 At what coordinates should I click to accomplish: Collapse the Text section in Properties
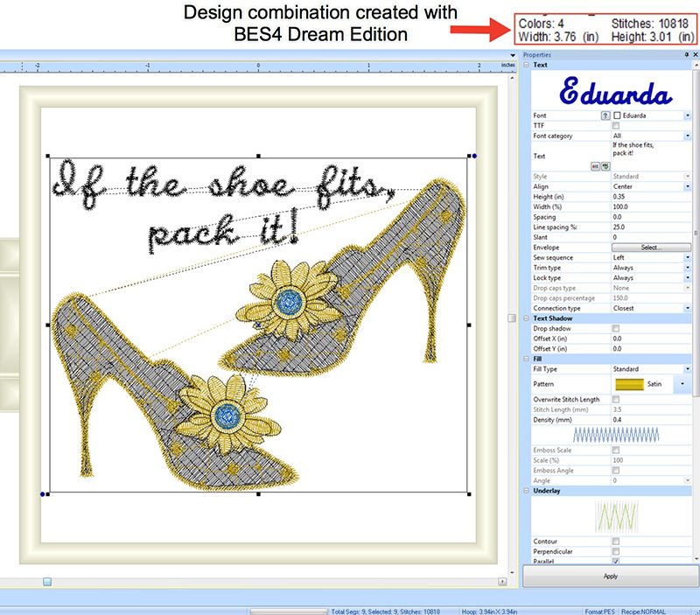(526, 66)
